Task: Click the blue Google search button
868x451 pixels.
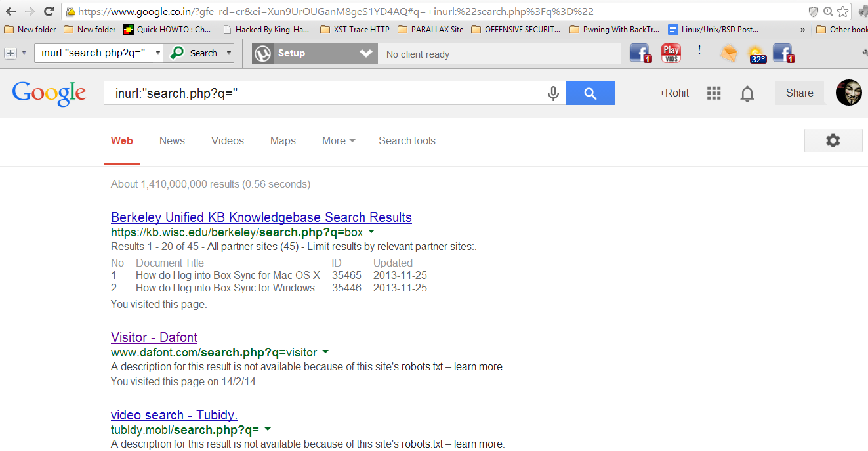Action: [x=590, y=93]
